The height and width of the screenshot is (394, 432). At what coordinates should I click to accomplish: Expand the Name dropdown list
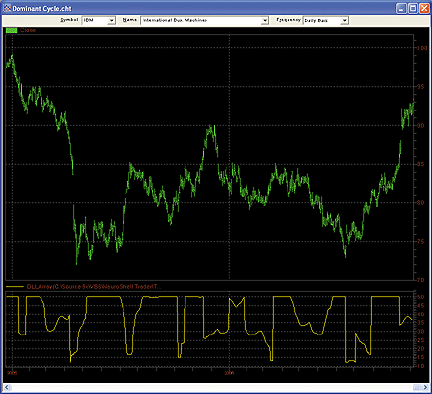(265, 20)
